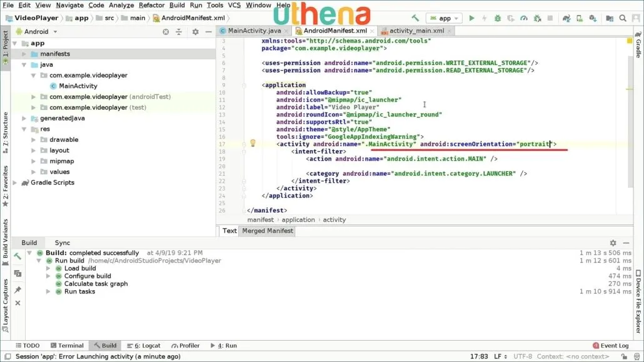Viewport: 644px width, 362px height.
Task: Run the app with green play button
Action: [x=471, y=18]
